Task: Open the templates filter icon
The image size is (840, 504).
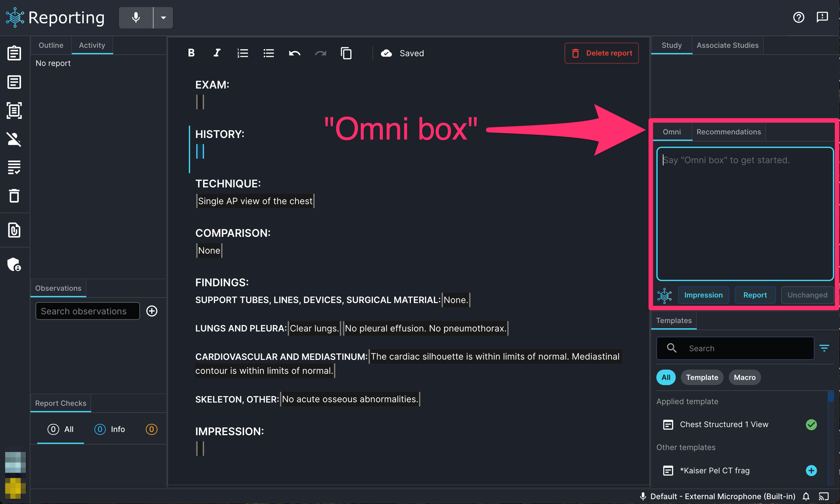Action: pyautogui.click(x=824, y=348)
